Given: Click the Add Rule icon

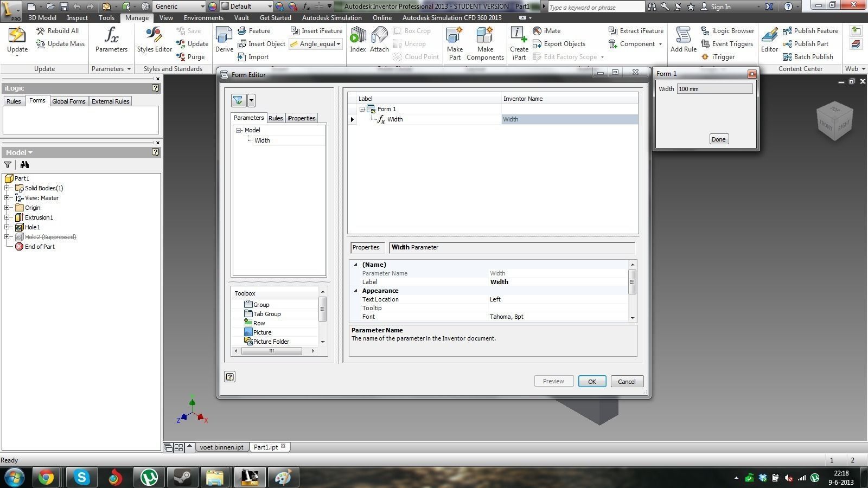Looking at the screenshot, I should pyautogui.click(x=683, y=40).
